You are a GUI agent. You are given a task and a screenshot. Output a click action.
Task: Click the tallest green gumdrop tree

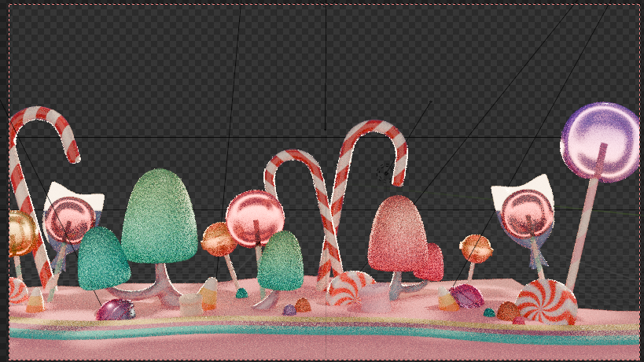(x=160, y=216)
